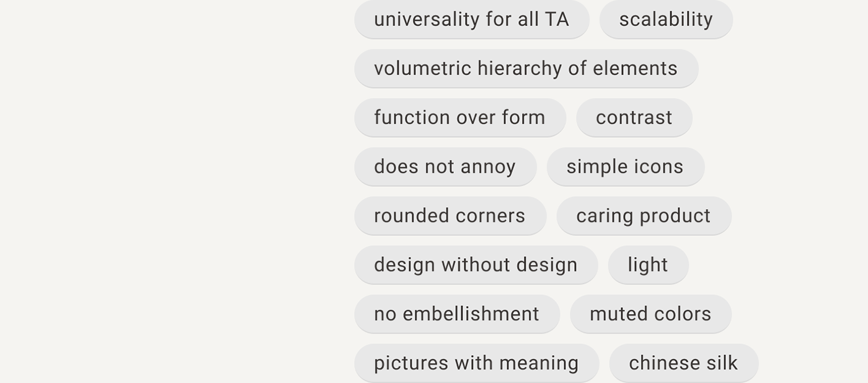The width and height of the screenshot is (868, 383).
Task: Choose the 'caring product' tag
Action: pyautogui.click(x=644, y=215)
